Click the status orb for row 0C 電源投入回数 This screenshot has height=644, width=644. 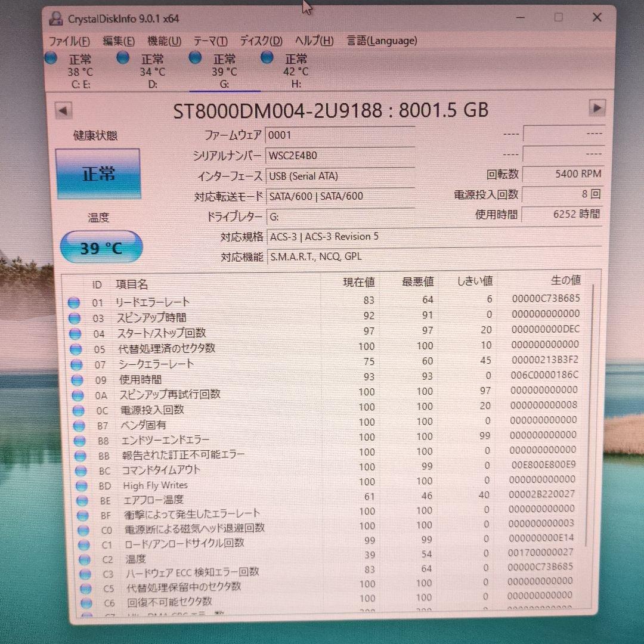coord(79,411)
